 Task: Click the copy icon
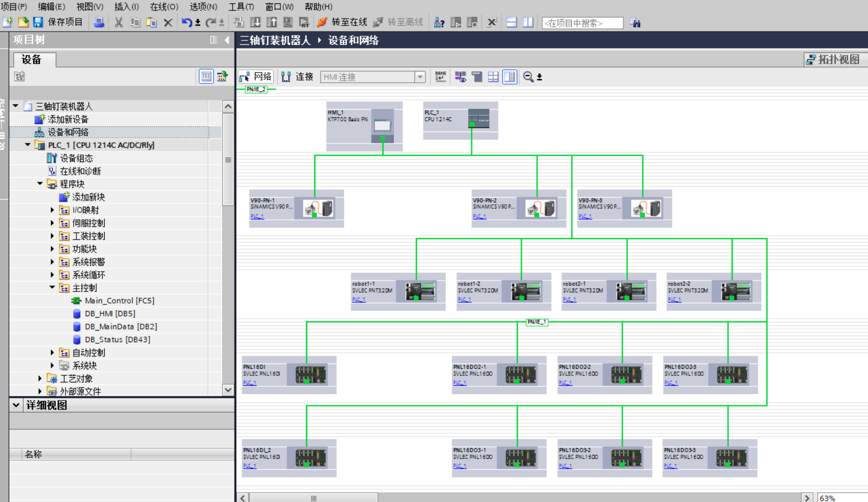[135, 22]
